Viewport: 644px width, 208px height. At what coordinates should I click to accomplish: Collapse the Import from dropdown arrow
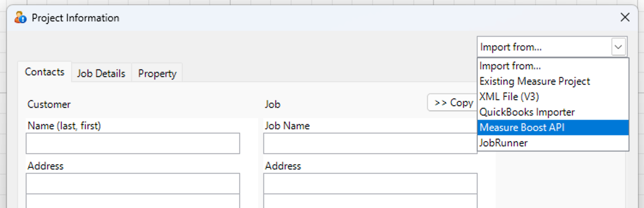point(618,47)
